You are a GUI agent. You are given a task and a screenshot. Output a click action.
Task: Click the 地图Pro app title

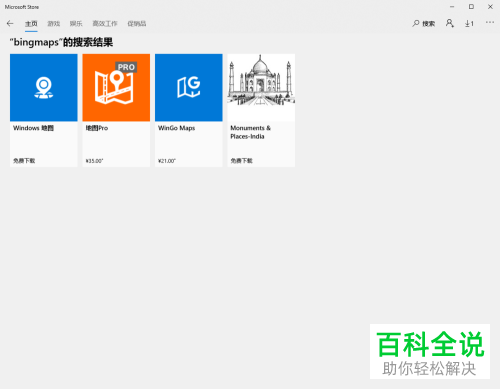point(97,128)
